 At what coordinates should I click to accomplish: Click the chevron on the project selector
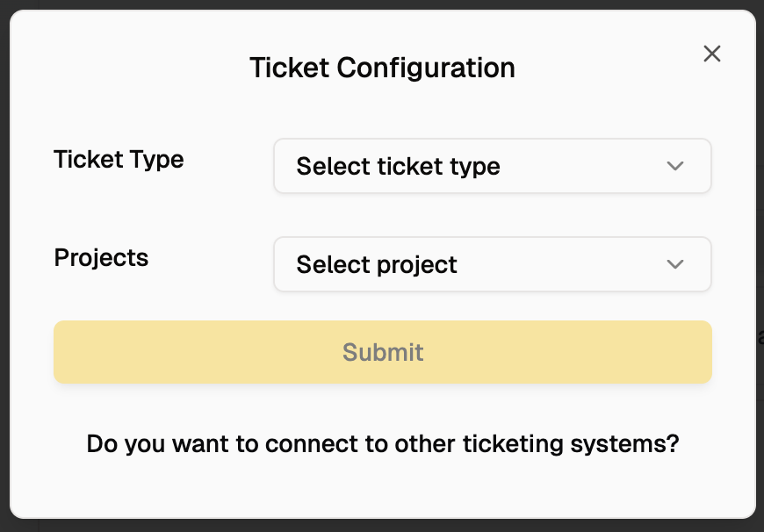pyautogui.click(x=674, y=264)
